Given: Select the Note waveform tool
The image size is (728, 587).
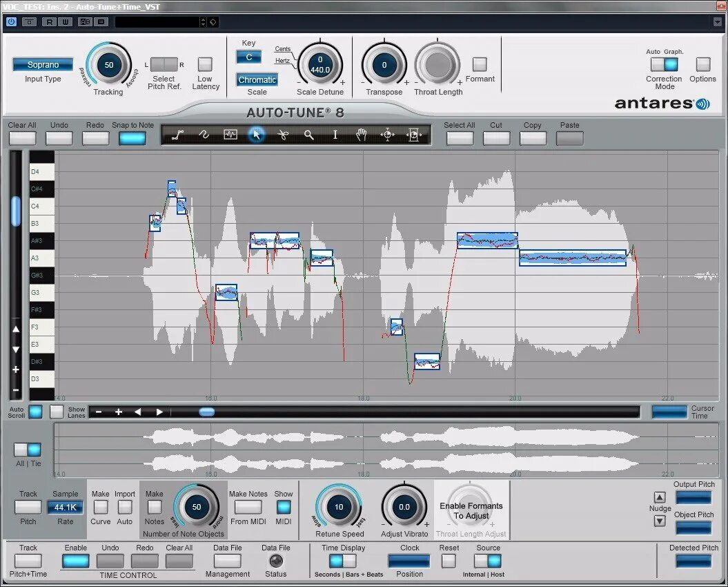Looking at the screenshot, I should click(230, 135).
